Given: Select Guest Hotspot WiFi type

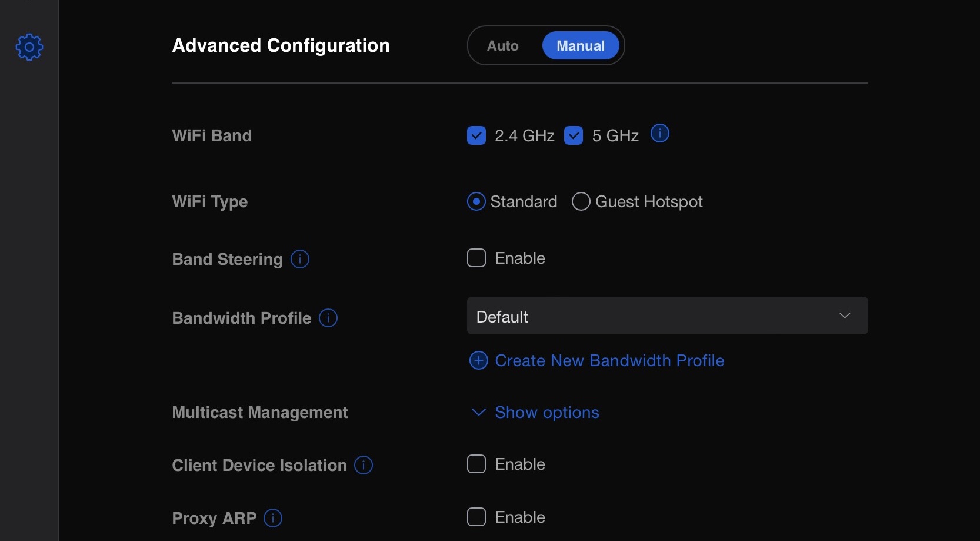Looking at the screenshot, I should coord(581,201).
